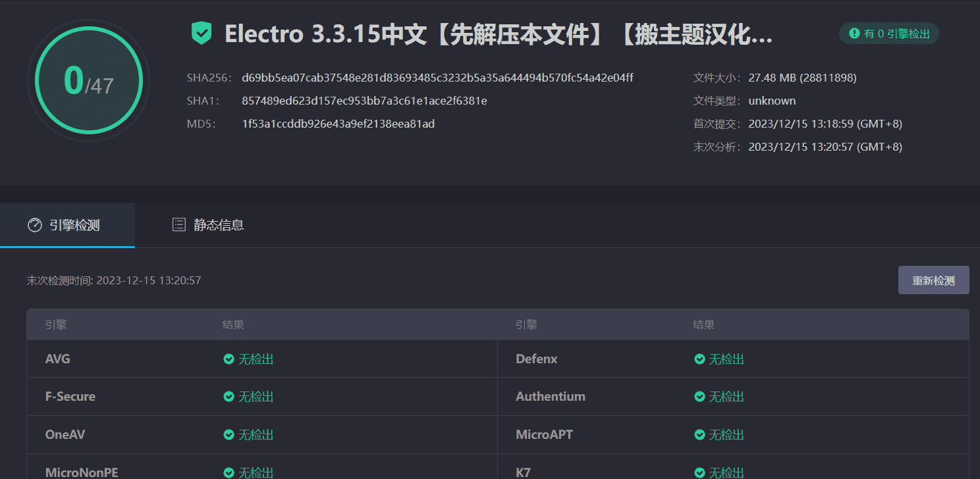Click the Authentium engine name
Viewport: 980px width, 479px height.
[x=551, y=397]
